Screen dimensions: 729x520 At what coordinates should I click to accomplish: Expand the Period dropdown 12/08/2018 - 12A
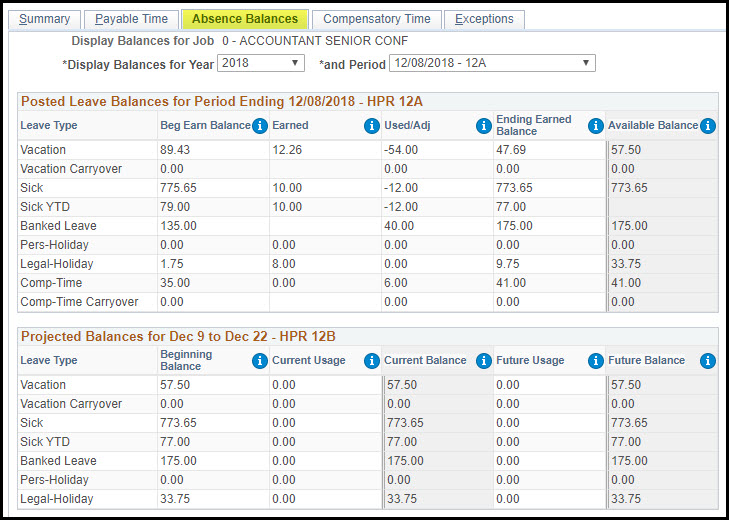[x=492, y=63]
